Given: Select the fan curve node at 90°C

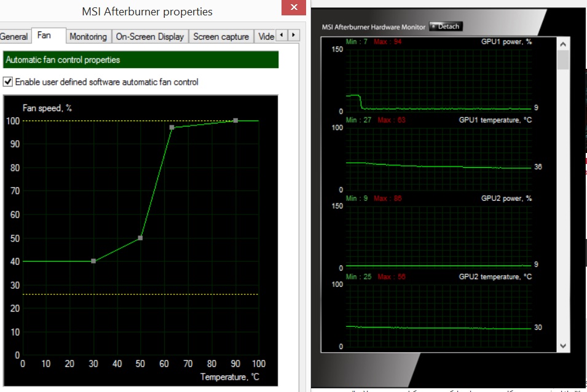Looking at the screenshot, I should pyautogui.click(x=235, y=120).
